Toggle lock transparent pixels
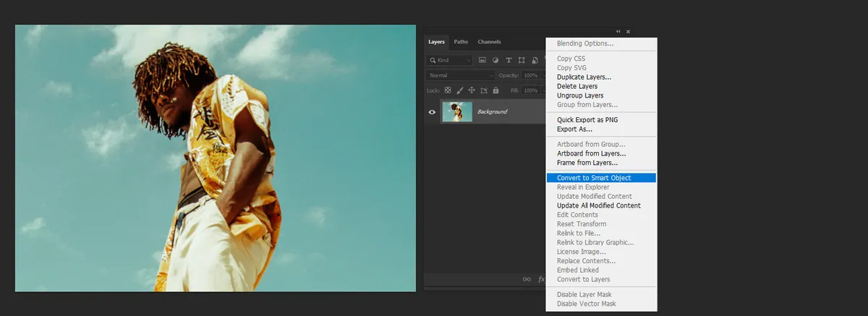The width and height of the screenshot is (868, 316). point(448,90)
